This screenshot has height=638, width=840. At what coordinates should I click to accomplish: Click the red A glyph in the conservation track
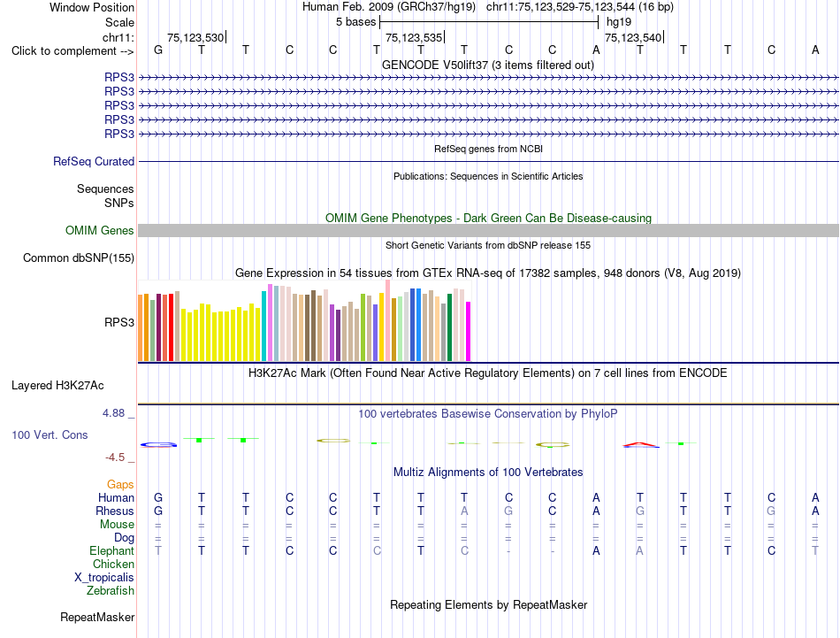pyautogui.click(x=640, y=445)
